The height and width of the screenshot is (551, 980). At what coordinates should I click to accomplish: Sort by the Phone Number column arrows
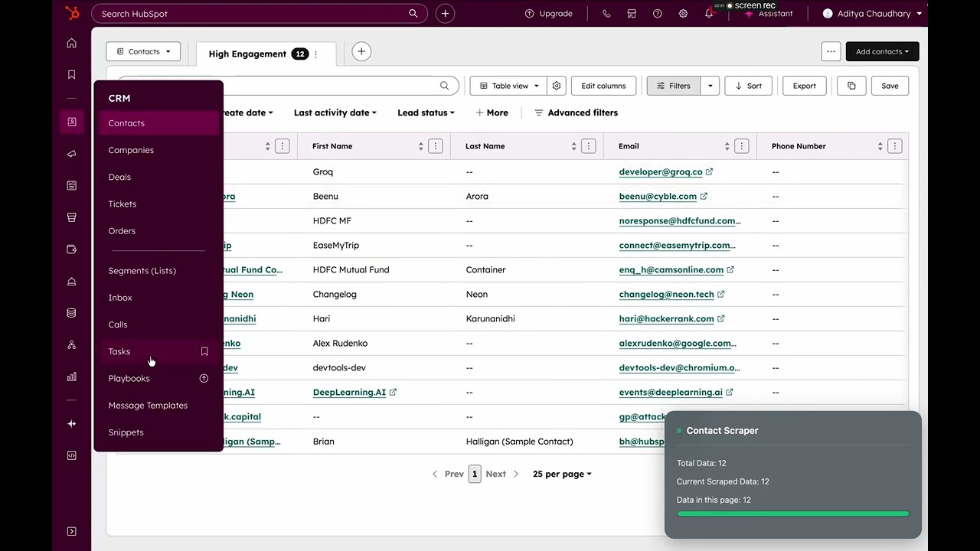pos(880,146)
